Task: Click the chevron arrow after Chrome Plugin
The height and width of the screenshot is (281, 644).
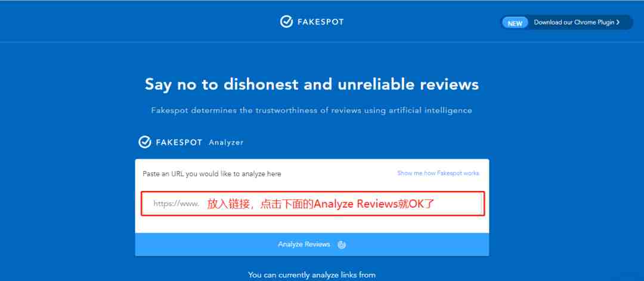Action: click(x=618, y=23)
